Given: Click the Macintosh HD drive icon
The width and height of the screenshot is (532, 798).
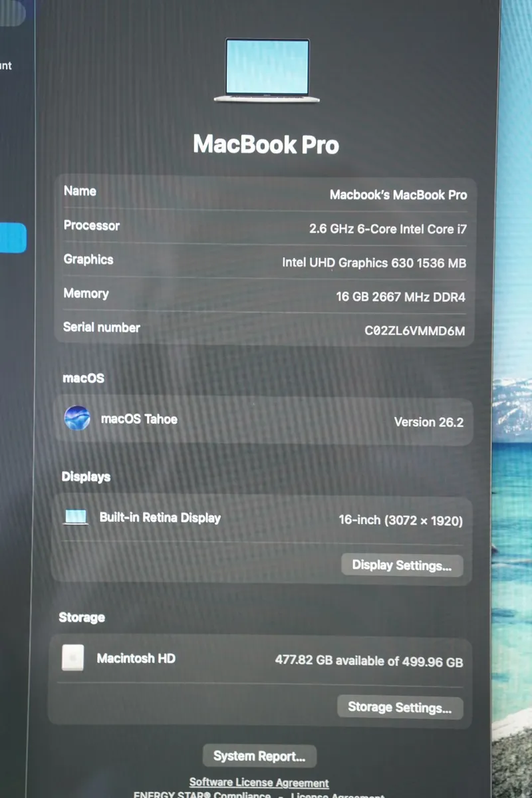Looking at the screenshot, I should coord(73,657).
